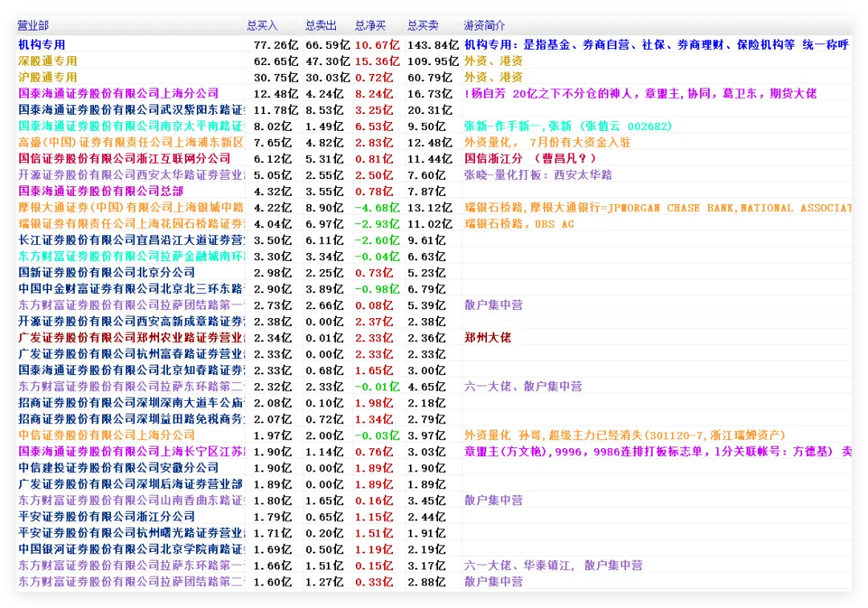The height and width of the screenshot is (608, 868).
Task: Click the 张新-作手新一 description cell
Action: pyautogui.click(x=568, y=126)
